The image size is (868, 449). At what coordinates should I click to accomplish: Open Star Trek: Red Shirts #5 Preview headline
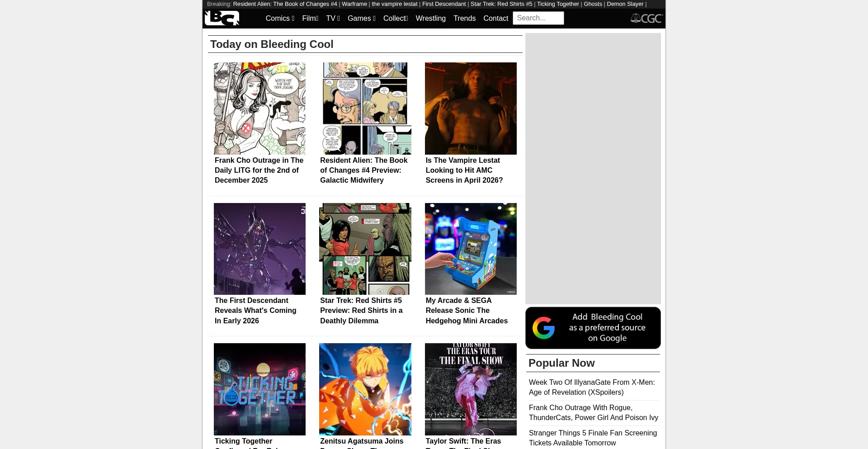pyautogui.click(x=361, y=311)
